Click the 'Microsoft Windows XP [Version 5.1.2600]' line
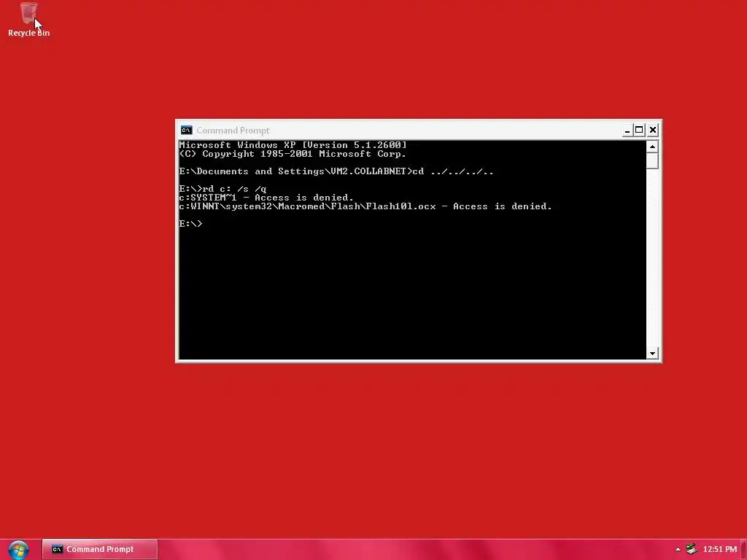This screenshot has width=747, height=560. [x=293, y=145]
